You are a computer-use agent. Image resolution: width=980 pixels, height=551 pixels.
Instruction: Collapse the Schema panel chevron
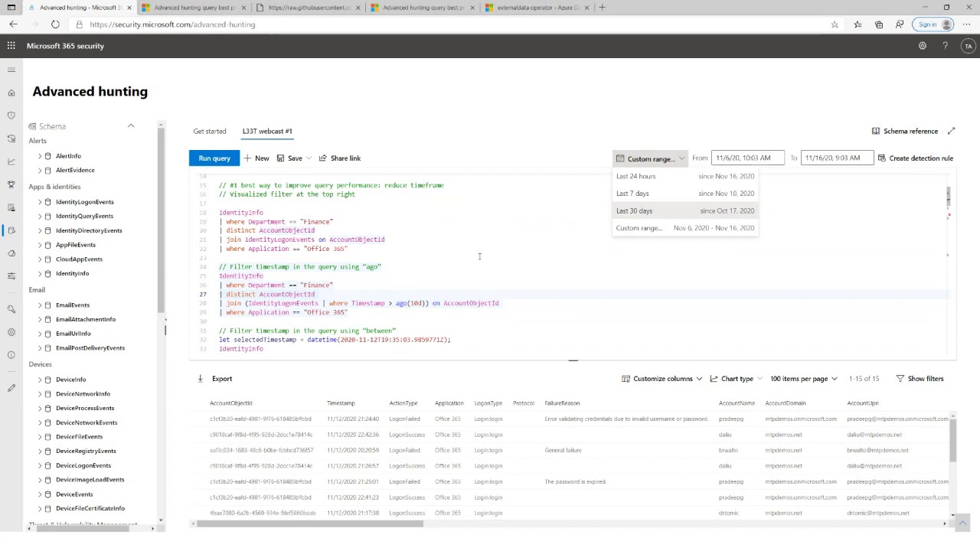130,126
